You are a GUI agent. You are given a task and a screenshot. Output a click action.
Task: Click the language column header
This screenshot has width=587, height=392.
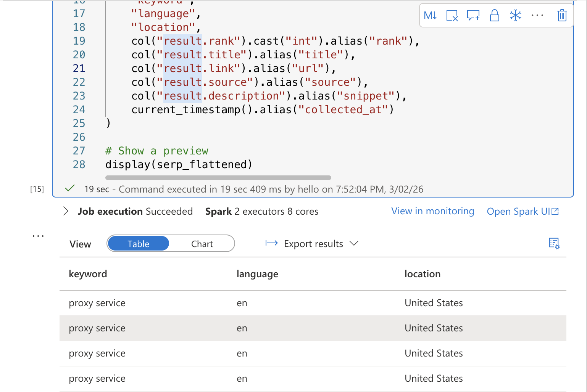pos(257,274)
